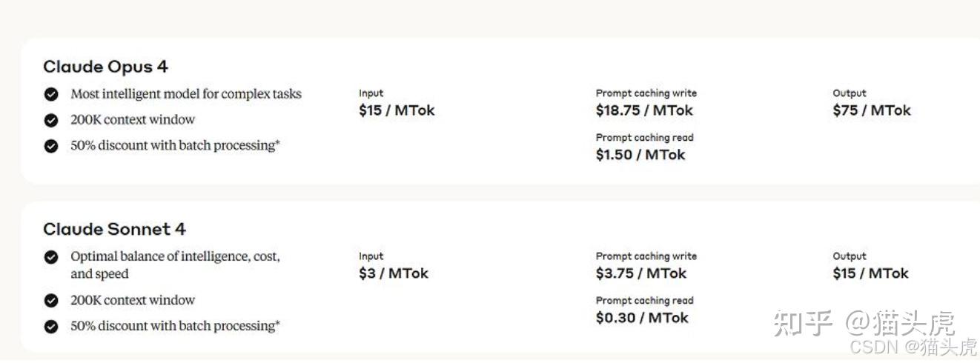Click the Claude Sonnet 4 heading

tap(114, 229)
